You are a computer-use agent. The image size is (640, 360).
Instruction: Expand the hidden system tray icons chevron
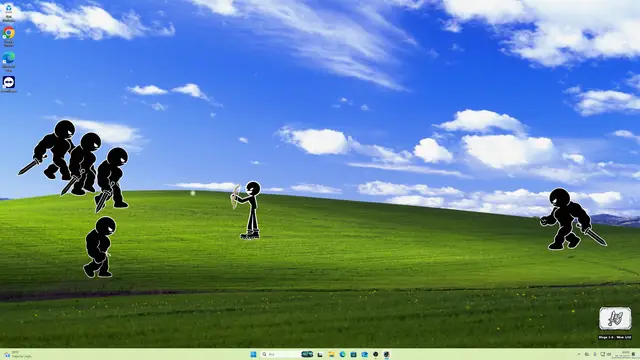point(578,354)
